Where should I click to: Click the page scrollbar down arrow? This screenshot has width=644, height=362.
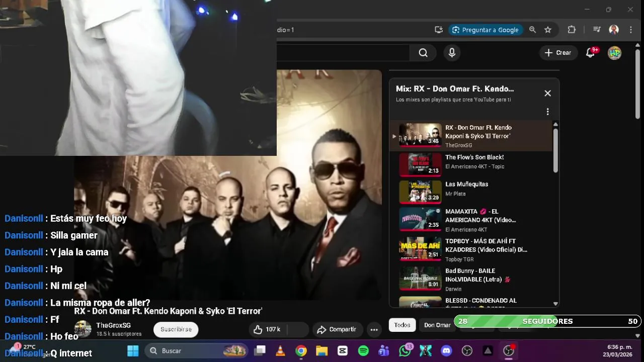pos(638,335)
